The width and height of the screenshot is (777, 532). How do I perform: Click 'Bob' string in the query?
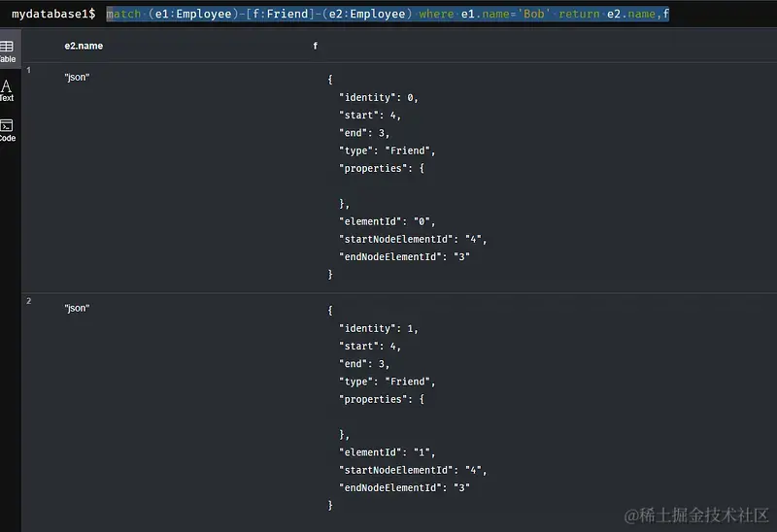pyautogui.click(x=533, y=14)
